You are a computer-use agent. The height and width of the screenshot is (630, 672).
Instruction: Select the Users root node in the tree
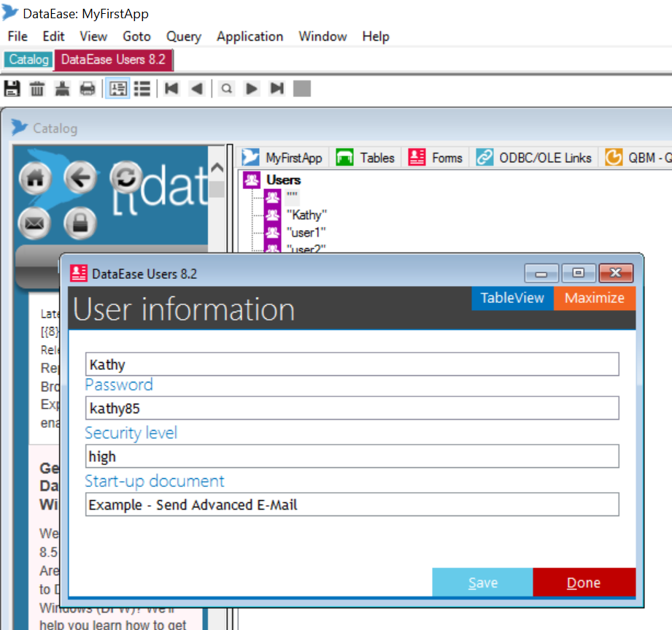pyautogui.click(x=283, y=180)
